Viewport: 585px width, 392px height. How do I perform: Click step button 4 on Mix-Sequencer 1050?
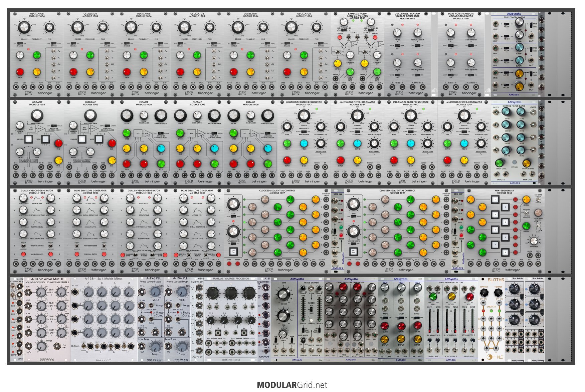click(505, 222)
